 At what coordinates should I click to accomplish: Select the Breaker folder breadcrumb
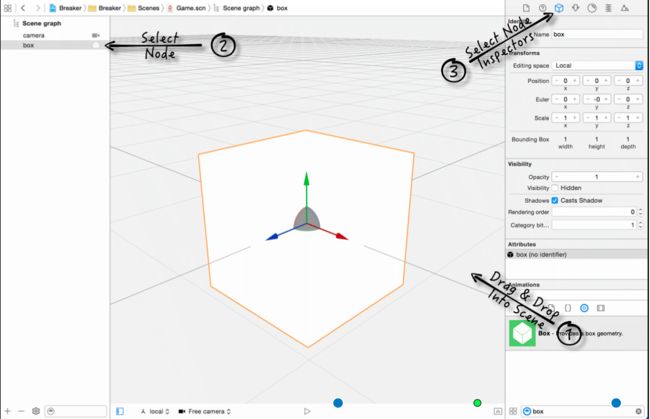pos(104,8)
